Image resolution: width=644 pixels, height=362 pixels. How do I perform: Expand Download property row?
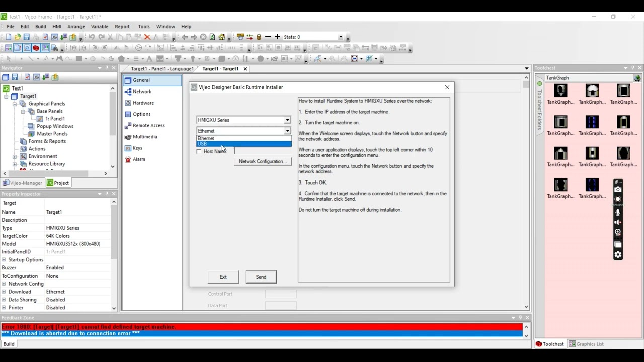[4, 292]
